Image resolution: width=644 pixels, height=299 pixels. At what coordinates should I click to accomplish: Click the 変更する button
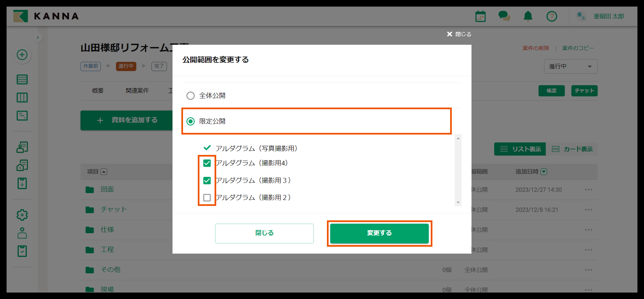[x=379, y=233]
